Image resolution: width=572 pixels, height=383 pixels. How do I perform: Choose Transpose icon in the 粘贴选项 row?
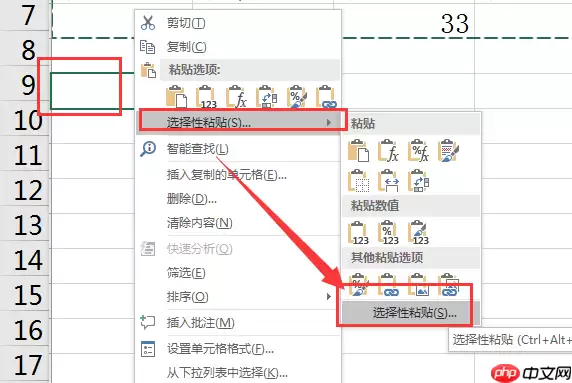pos(267,97)
